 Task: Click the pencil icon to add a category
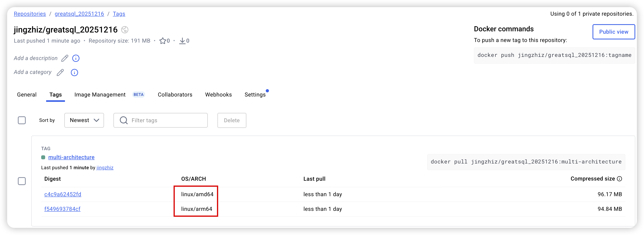pyautogui.click(x=60, y=73)
